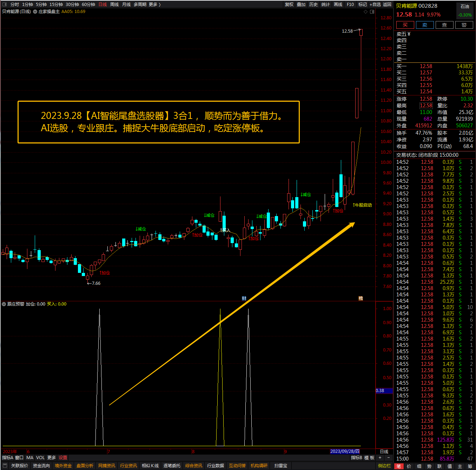Open the 复权 adjustment menu
476x470 pixels.
(x=289, y=5)
